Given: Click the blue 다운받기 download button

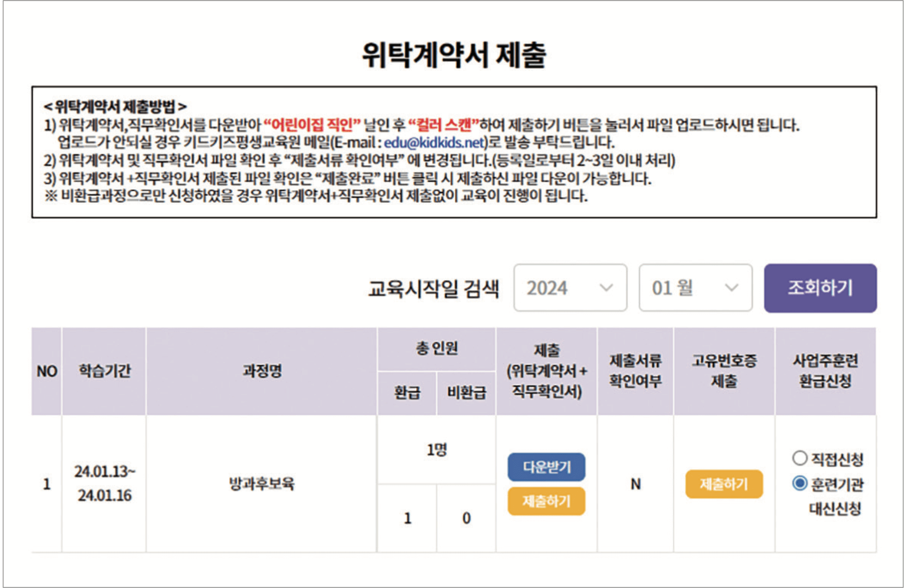Looking at the screenshot, I should [x=546, y=468].
